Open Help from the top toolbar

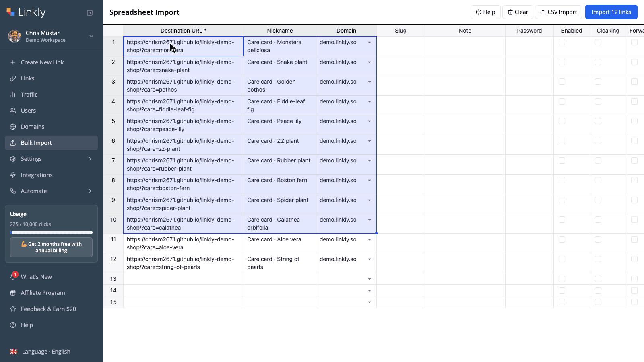pyautogui.click(x=485, y=12)
